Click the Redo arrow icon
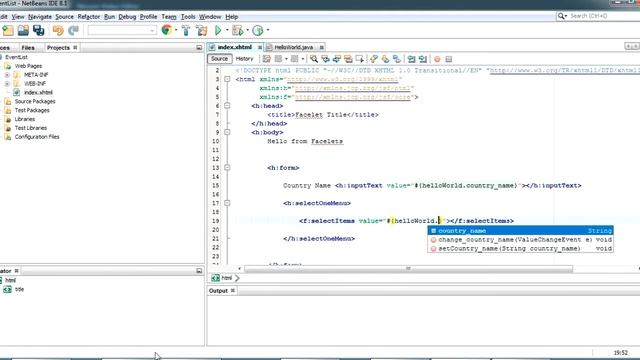Screen dimensions: 640x360 (x=73, y=30)
